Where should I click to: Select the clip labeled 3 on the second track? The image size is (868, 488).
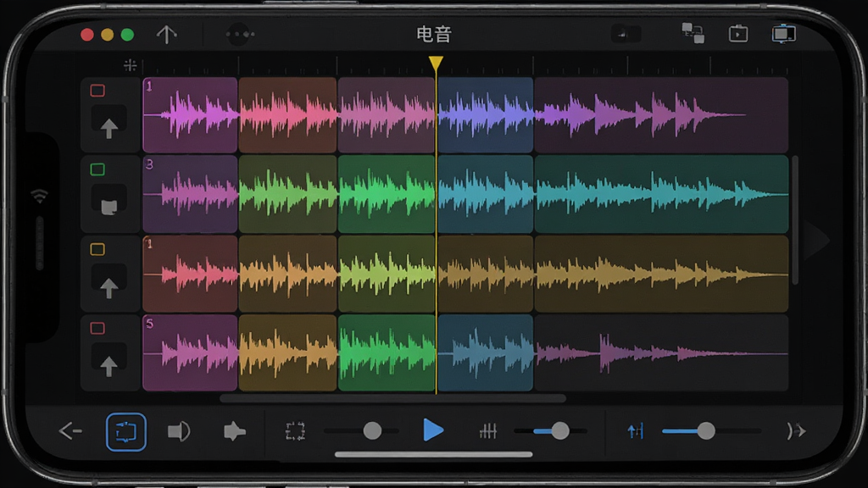click(190, 194)
